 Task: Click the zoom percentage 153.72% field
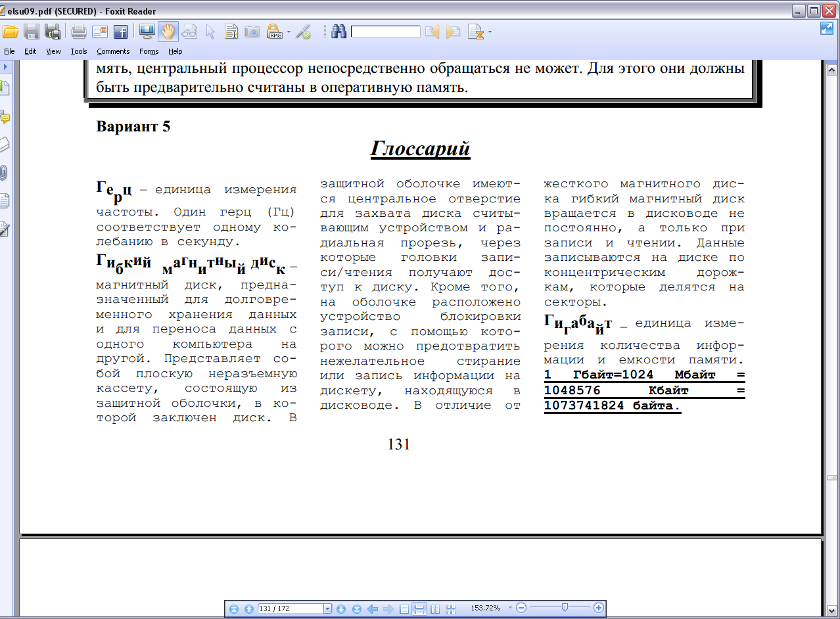(x=486, y=609)
